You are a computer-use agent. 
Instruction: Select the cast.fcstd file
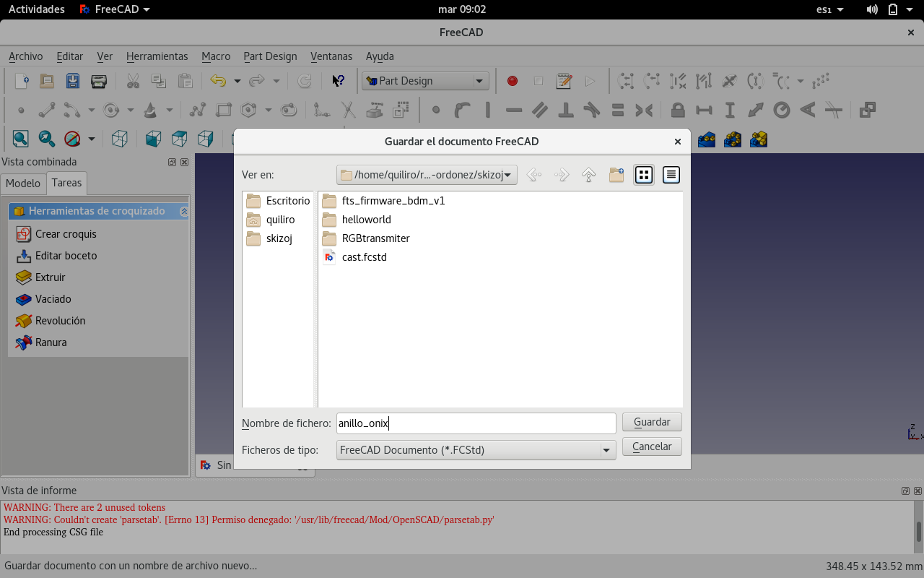[354, 257]
